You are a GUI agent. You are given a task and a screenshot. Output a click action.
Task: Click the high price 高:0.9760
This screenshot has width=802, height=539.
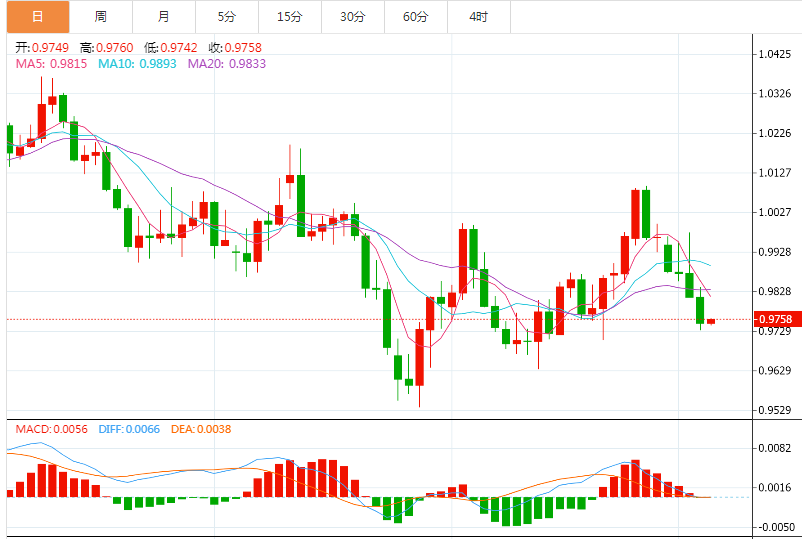[x=106, y=48]
